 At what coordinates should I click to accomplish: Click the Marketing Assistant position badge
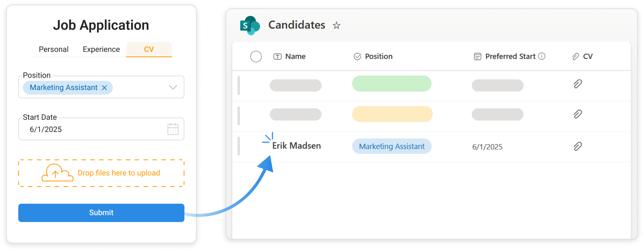click(x=392, y=146)
